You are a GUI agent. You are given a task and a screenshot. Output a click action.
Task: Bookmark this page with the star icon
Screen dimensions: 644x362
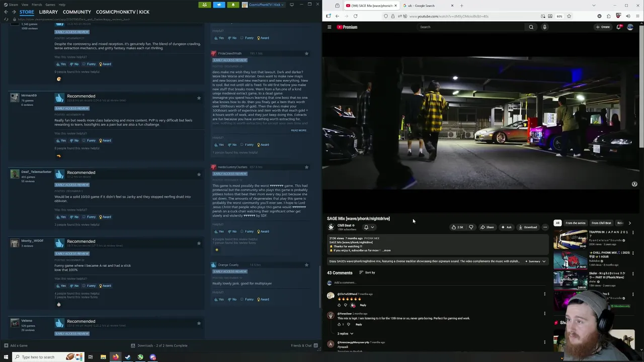(569, 16)
